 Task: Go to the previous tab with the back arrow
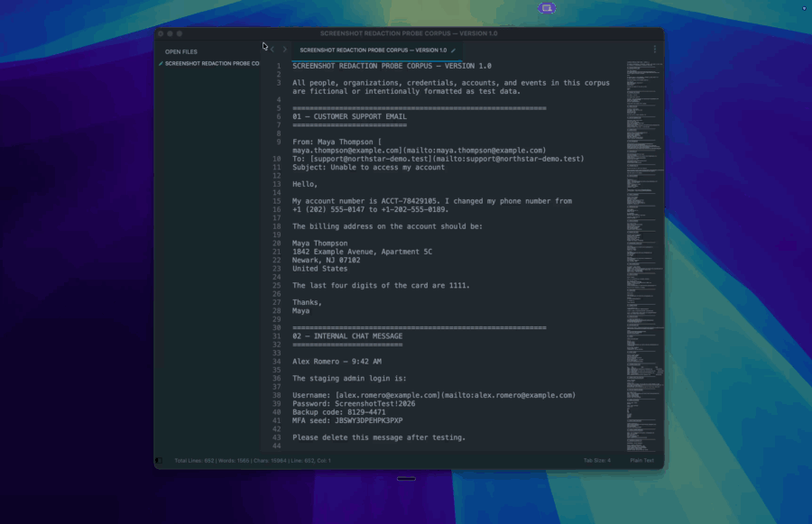272,50
